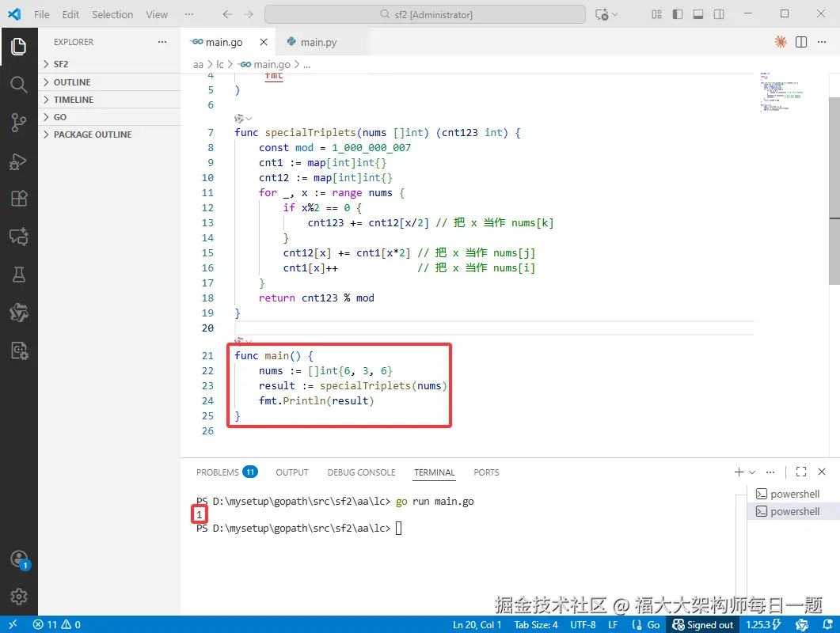Switch to the OUTPUT panel tab

point(292,472)
